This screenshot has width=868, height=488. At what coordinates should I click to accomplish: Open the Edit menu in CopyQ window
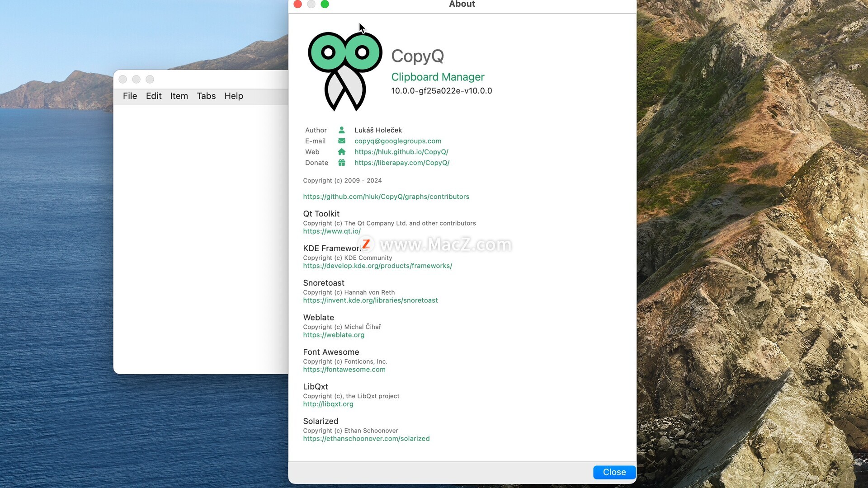click(x=154, y=96)
